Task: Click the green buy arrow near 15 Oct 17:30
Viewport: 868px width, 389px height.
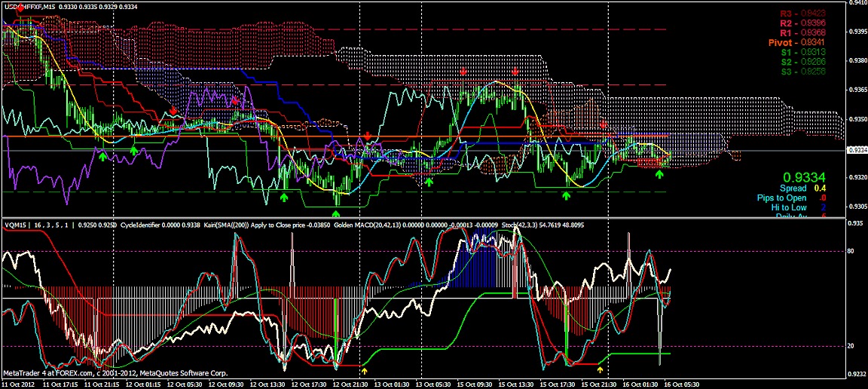Action: 566,195
